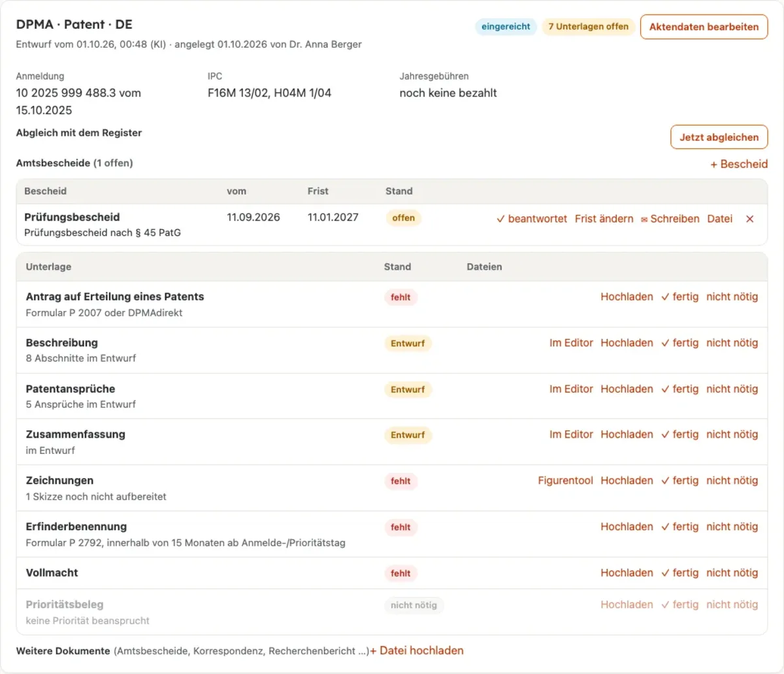Image resolution: width=784 pixels, height=674 pixels.
Task: Click Frist ändern for the Prüfungsbescheid
Action: point(604,219)
